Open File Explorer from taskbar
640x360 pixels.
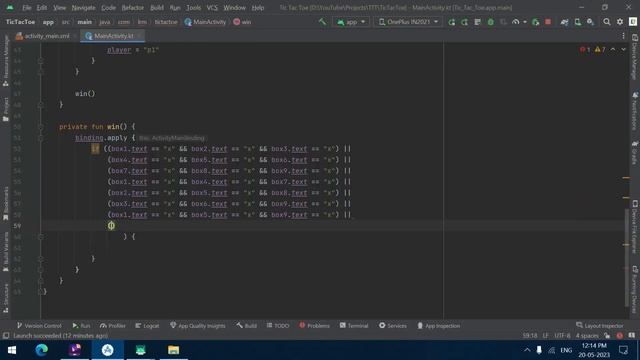(x=173, y=350)
